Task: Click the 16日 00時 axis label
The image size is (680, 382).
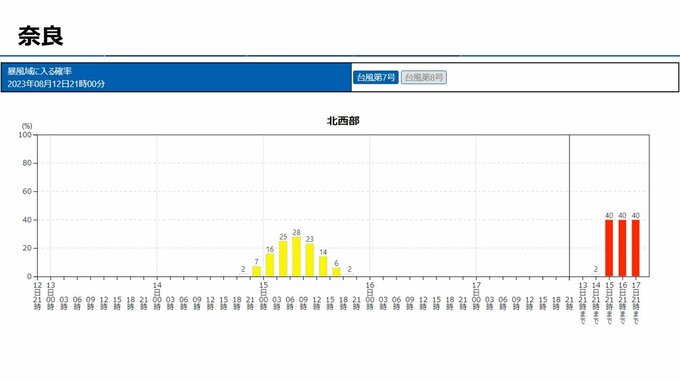Action: click(369, 296)
